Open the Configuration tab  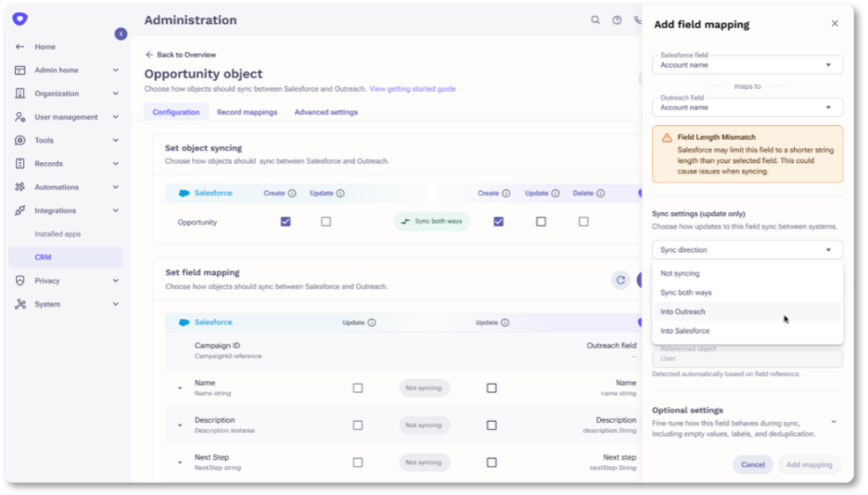(x=176, y=112)
